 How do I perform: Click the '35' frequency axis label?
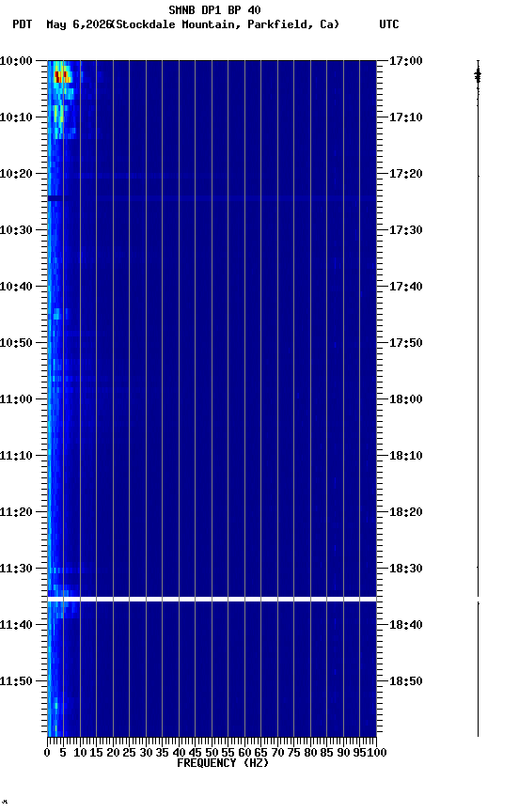coord(162,754)
